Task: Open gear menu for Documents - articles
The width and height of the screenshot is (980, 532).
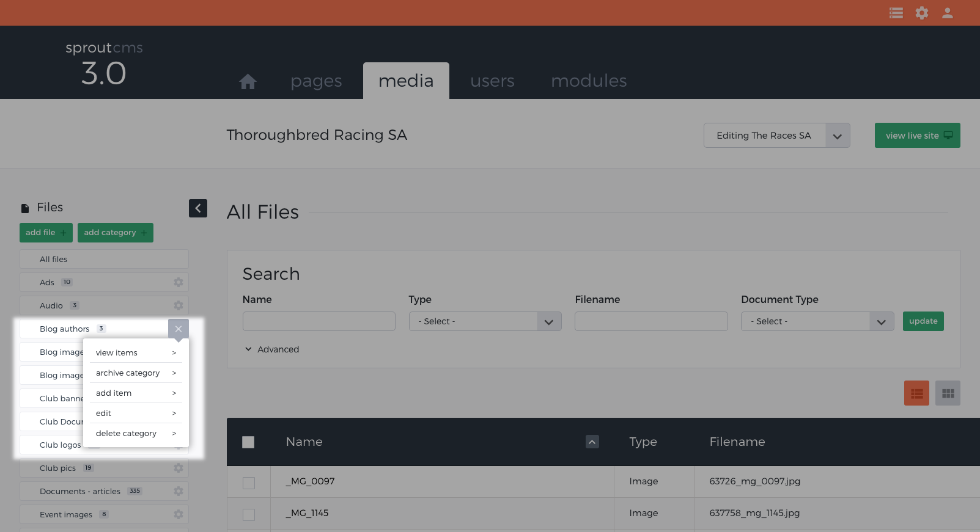Action: pos(179,491)
